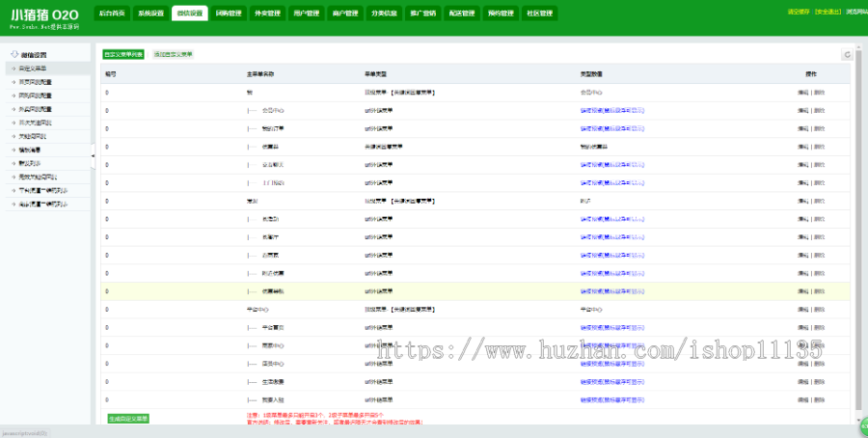This screenshot has width=868, height=438.
Task: Open 外卖回复配置 in the sidebar
Action: (x=48, y=109)
